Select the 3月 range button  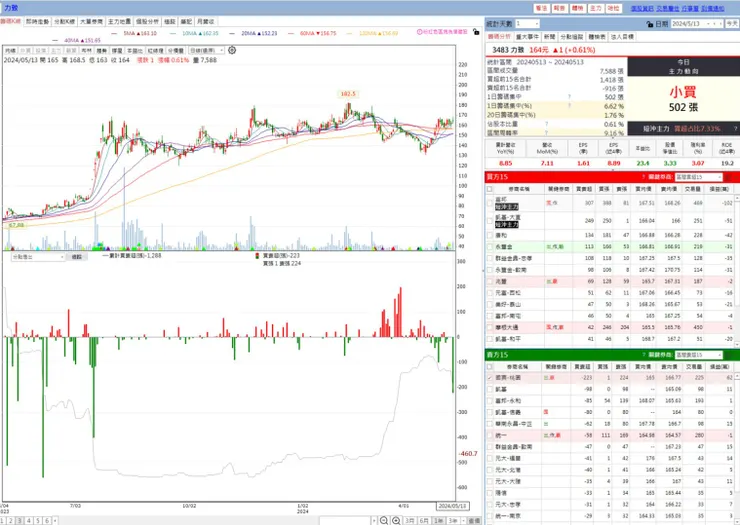click(x=410, y=520)
